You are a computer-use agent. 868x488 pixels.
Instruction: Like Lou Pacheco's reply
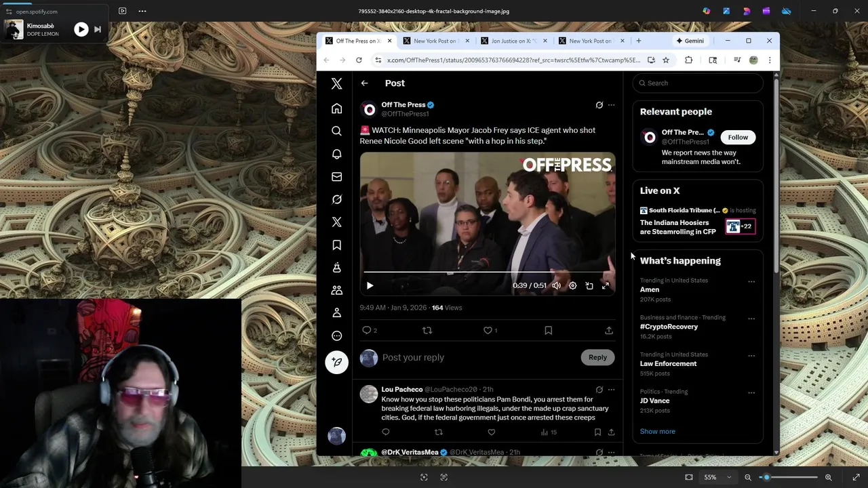(492, 432)
